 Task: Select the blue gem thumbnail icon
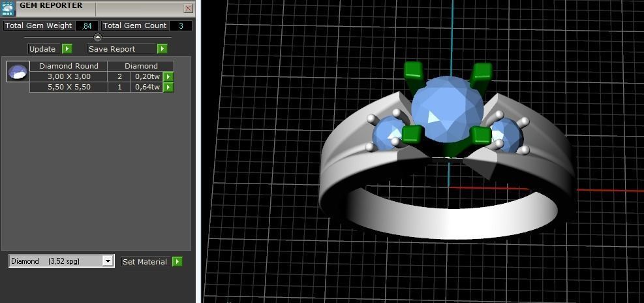[x=18, y=72]
